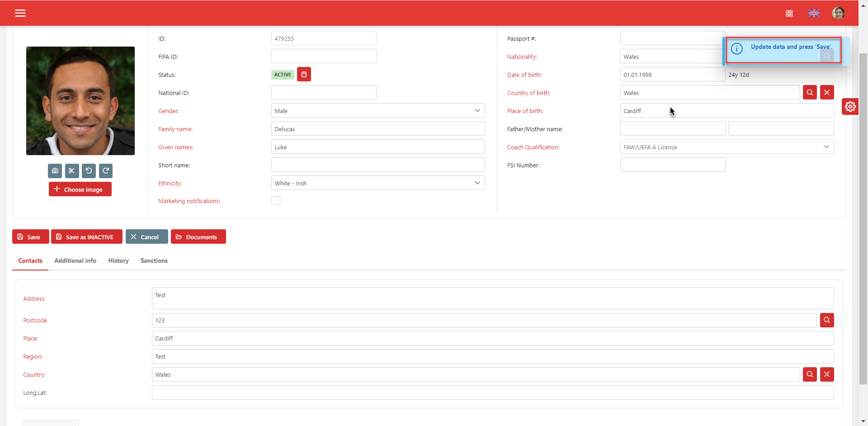Click the Postcode input field

(x=484, y=320)
